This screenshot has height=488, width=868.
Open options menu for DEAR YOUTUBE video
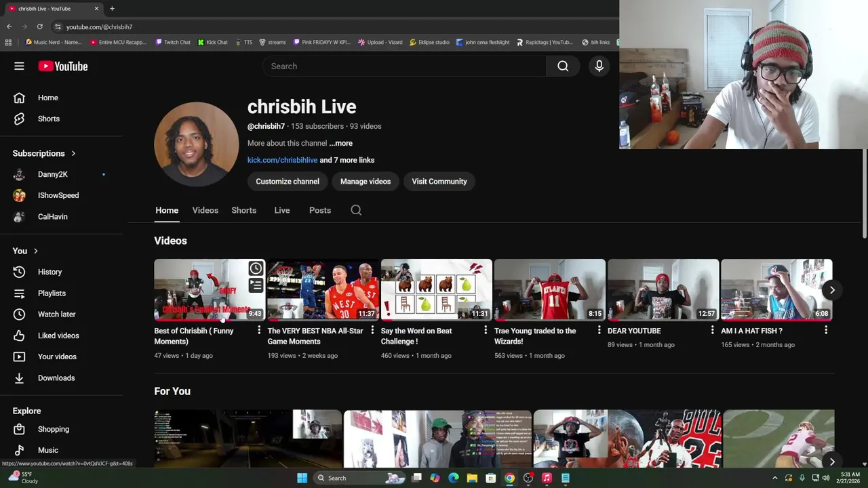[712, 330]
